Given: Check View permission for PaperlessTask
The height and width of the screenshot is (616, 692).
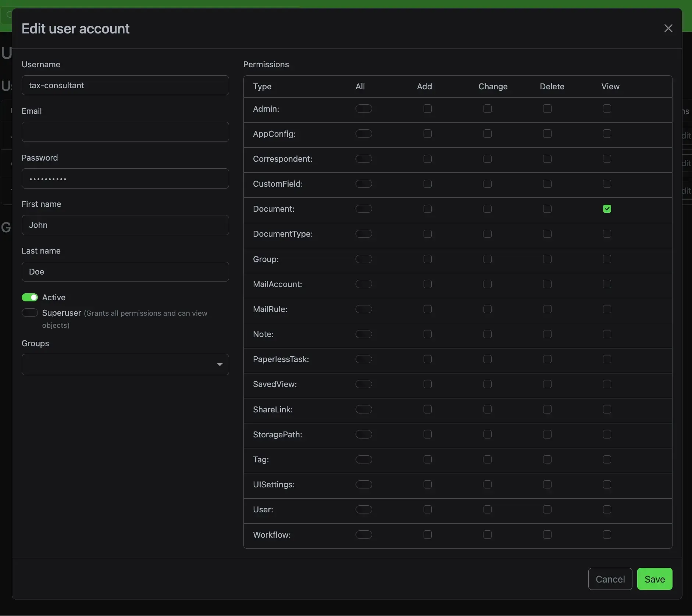Looking at the screenshot, I should point(607,359).
